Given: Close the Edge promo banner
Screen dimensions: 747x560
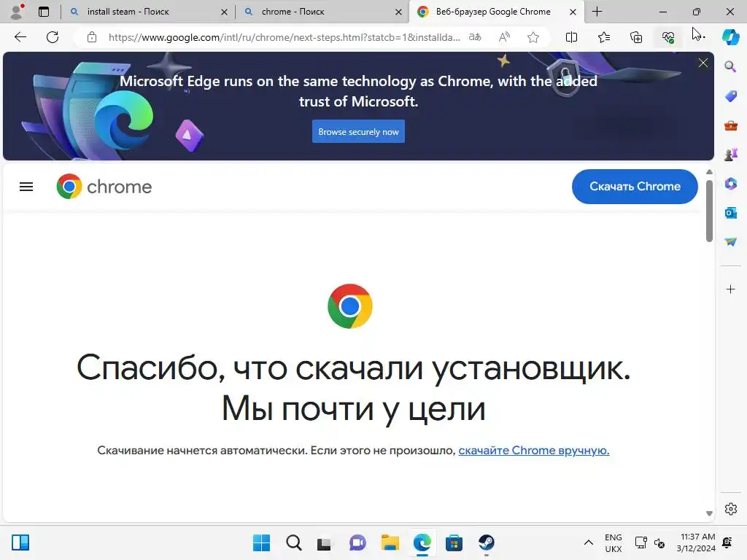Looking at the screenshot, I should (x=703, y=63).
